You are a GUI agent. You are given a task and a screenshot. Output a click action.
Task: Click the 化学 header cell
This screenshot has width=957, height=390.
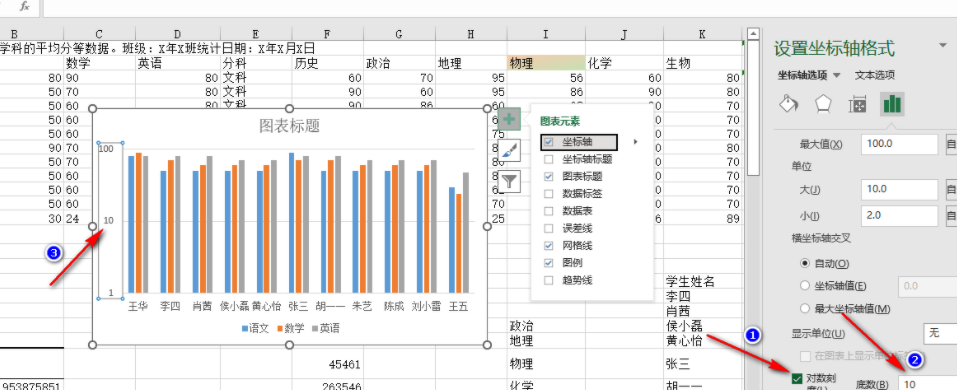point(624,63)
